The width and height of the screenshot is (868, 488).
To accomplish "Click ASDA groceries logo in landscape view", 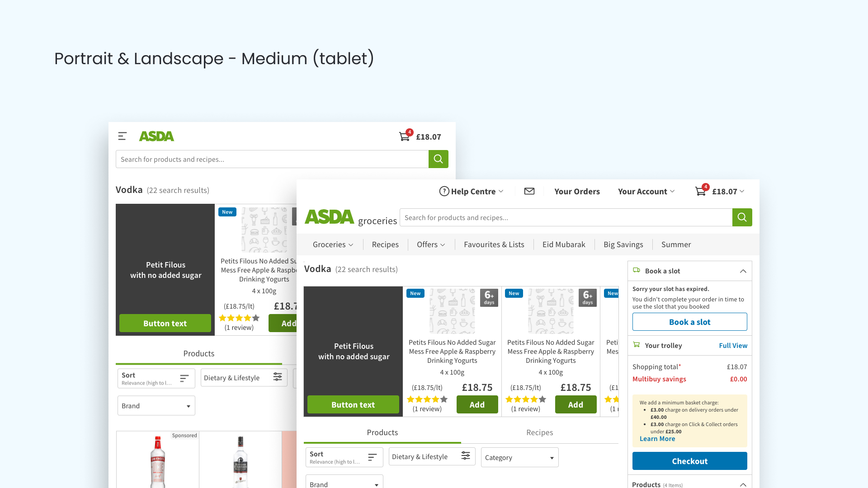I will [x=351, y=217].
